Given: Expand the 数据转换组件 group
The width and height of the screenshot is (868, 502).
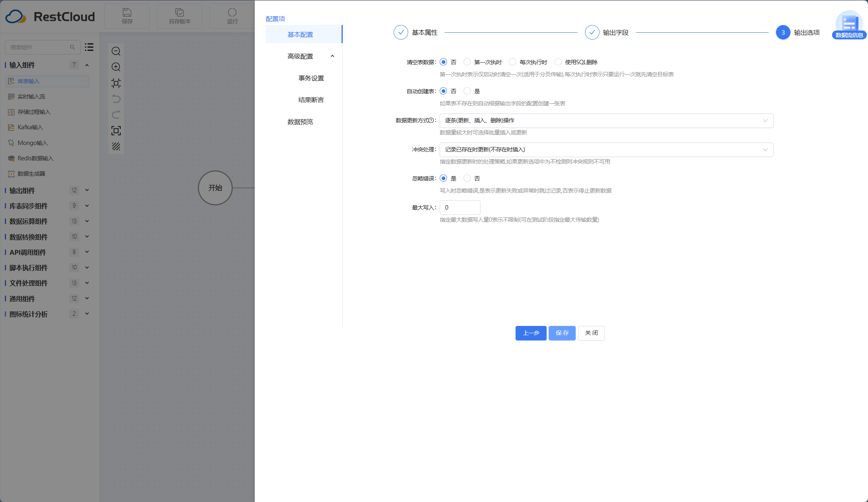Looking at the screenshot, I should pos(87,237).
